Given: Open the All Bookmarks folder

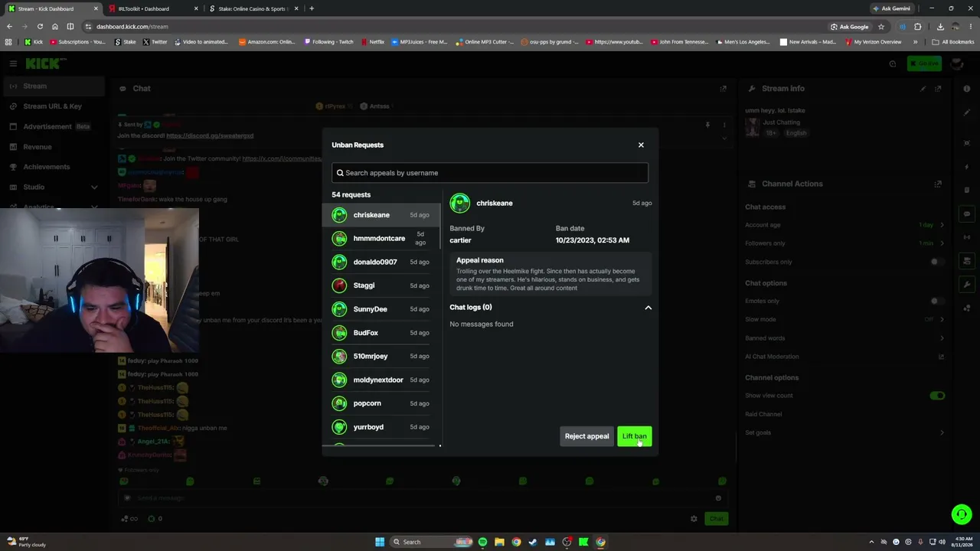Looking at the screenshot, I should (x=953, y=42).
